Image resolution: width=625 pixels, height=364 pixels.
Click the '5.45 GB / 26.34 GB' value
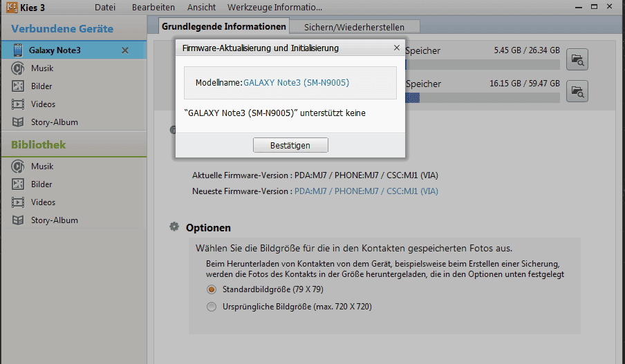tap(527, 50)
